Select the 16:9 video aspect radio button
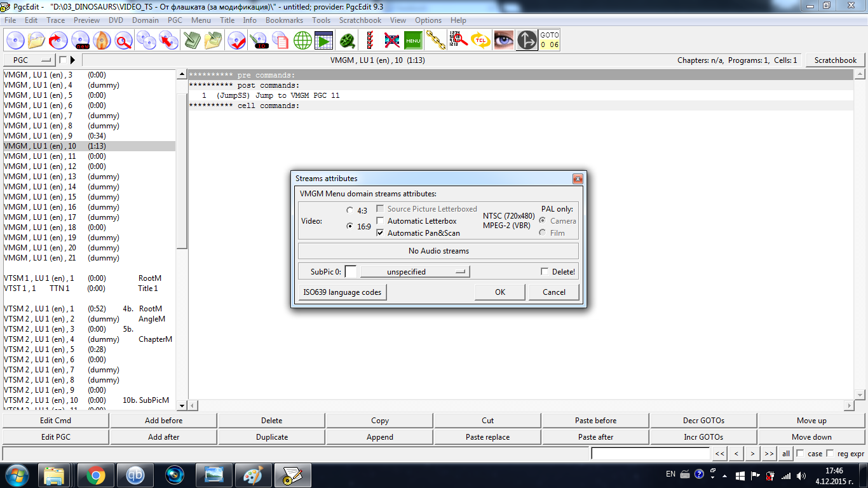The image size is (868, 488). tap(349, 226)
